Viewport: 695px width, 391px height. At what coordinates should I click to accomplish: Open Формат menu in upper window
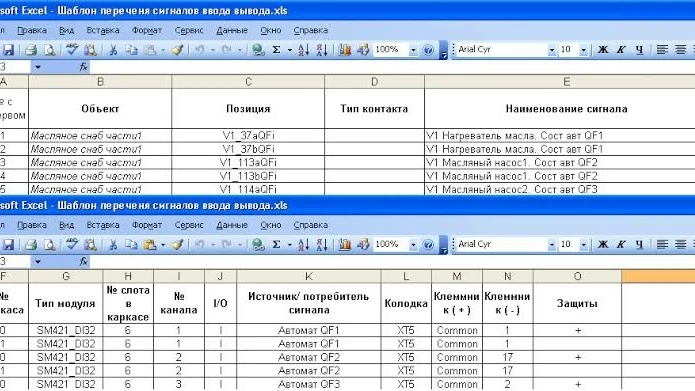click(x=147, y=30)
